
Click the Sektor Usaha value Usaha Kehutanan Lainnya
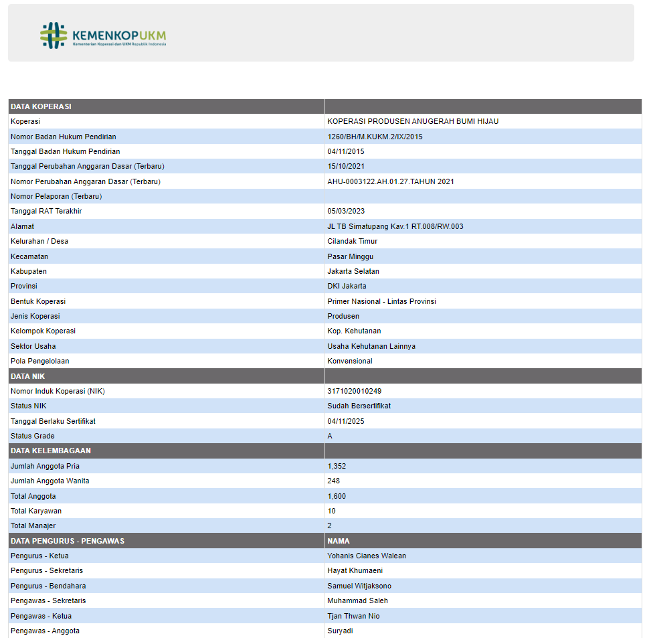pos(371,346)
